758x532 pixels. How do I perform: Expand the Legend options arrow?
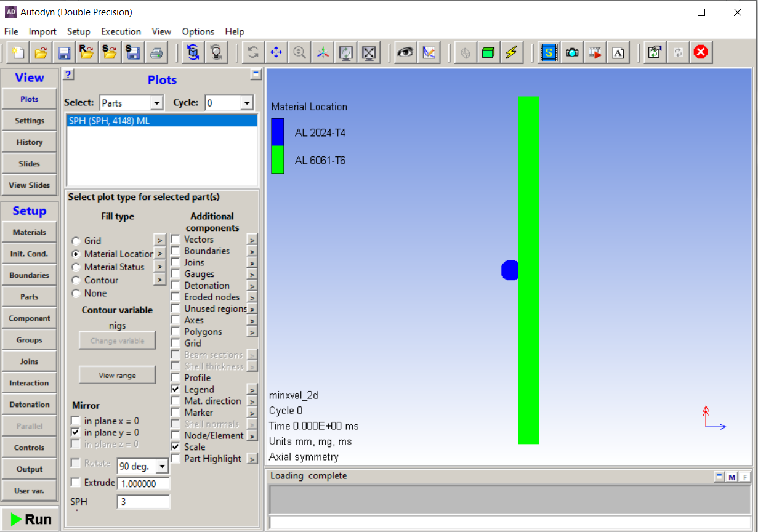point(252,390)
